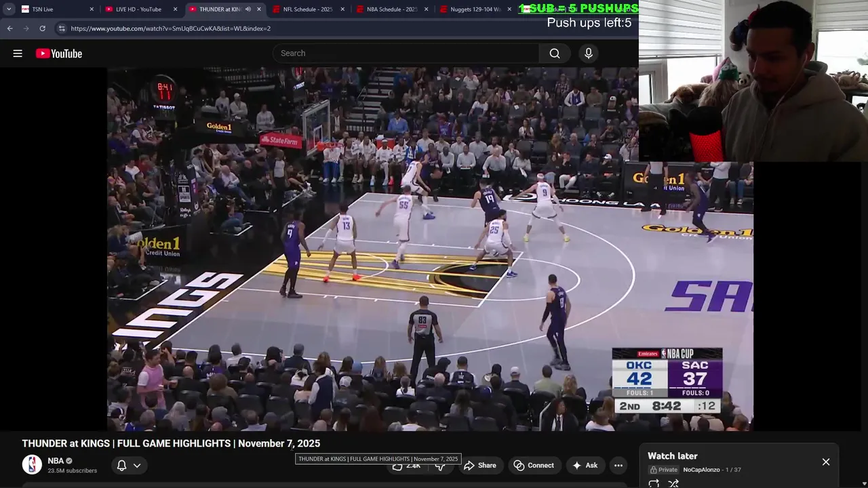Image resolution: width=868 pixels, height=488 pixels.
Task: Click the video title text
Action: point(171,443)
